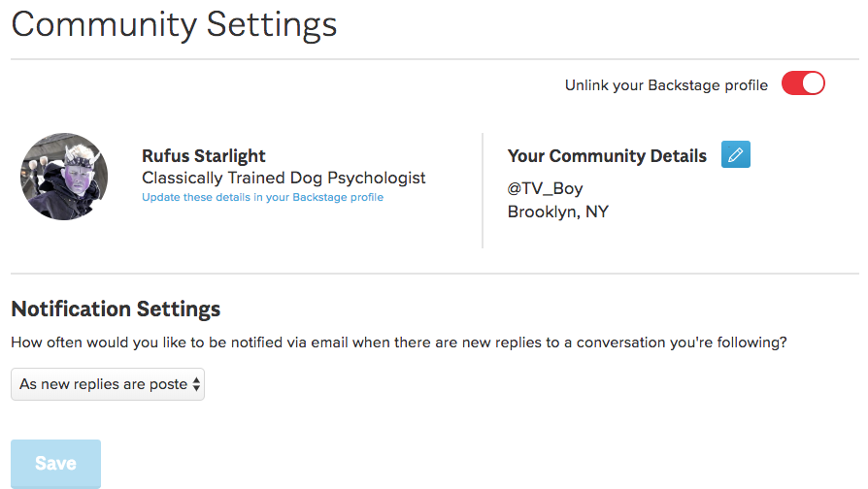Viewport: 868px width, 489px height.
Task: Click the horizontal line below Community Settings title
Action: pyautogui.click(x=434, y=60)
